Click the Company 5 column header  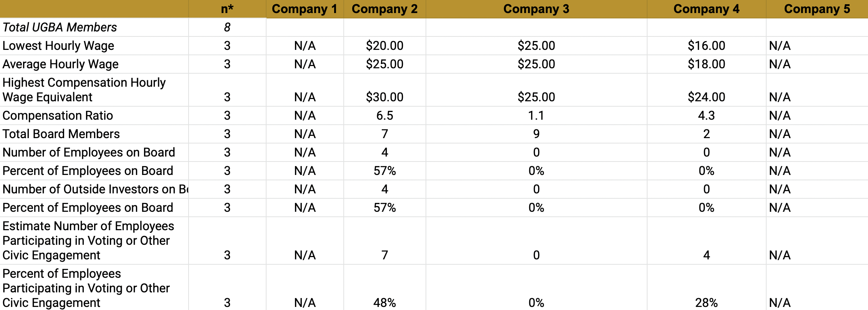tap(817, 9)
